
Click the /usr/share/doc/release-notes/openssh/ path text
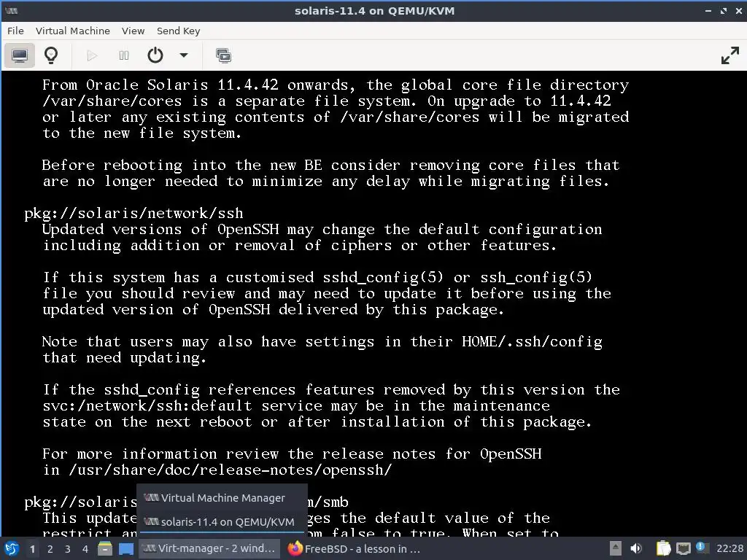point(230,470)
